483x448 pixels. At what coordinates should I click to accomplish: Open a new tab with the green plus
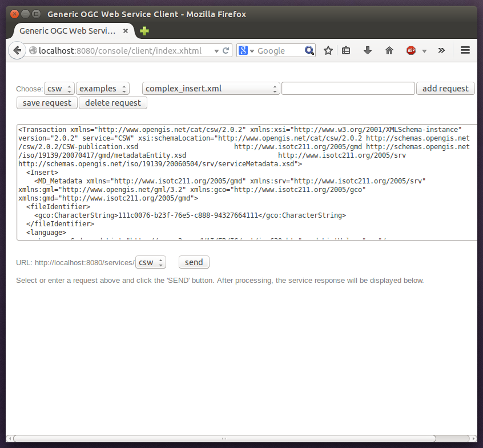click(x=143, y=31)
